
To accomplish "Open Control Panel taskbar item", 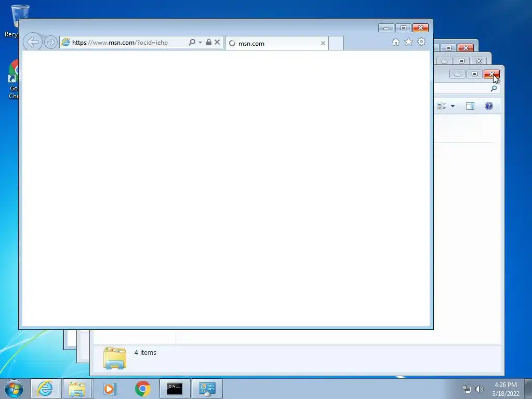I will (x=207, y=389).
